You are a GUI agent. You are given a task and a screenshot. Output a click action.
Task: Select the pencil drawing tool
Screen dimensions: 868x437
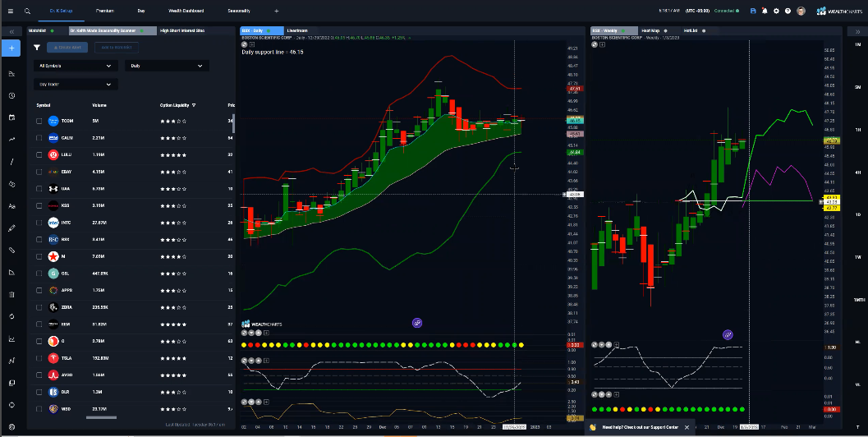point(11,228)
